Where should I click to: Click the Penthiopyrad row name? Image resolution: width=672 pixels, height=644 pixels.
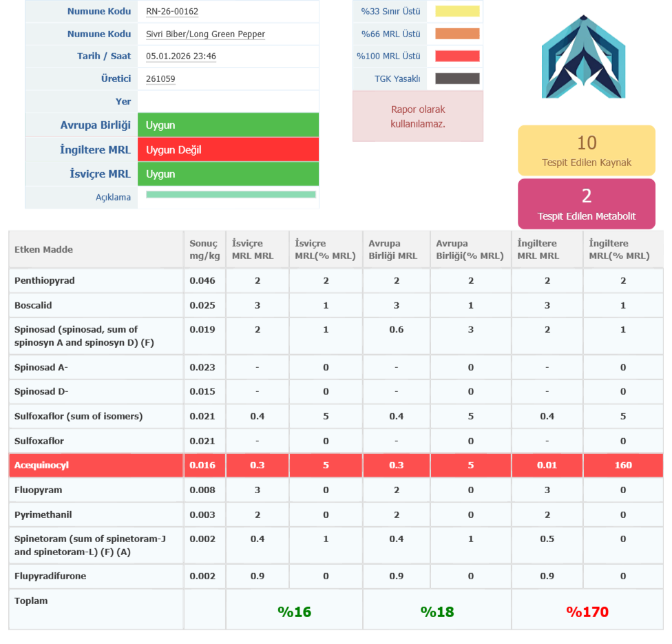(x=45, y=281)
